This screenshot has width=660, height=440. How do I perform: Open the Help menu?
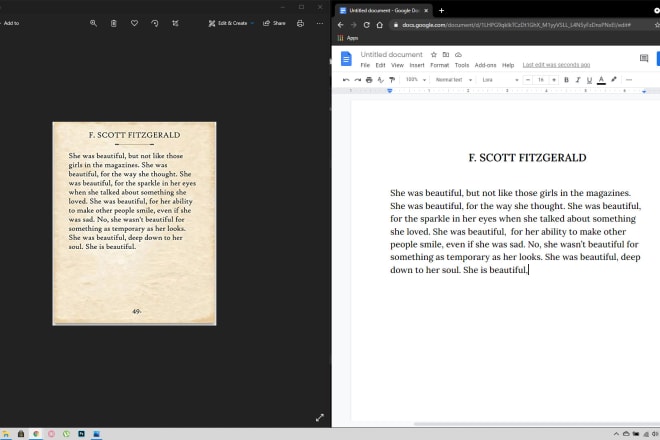click(508, 65)
